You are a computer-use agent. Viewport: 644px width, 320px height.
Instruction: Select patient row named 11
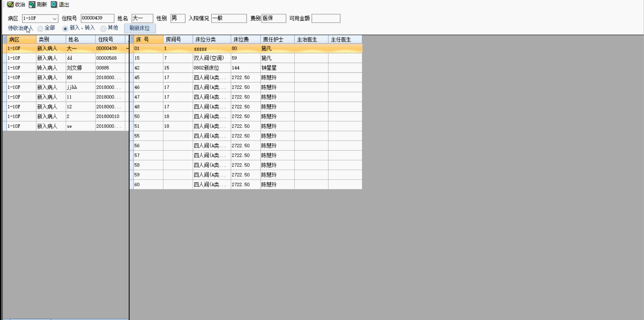pos(66,97)
